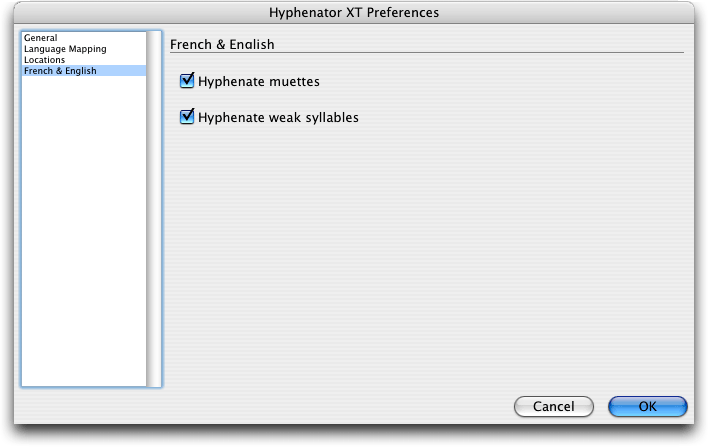Cancel the preferences dialog

(554, 406)
